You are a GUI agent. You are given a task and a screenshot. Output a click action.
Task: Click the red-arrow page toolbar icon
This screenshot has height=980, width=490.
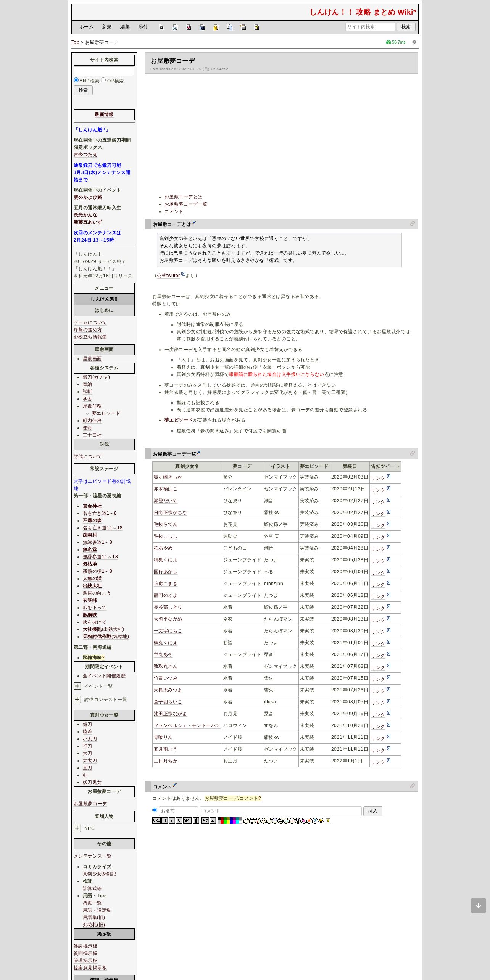coord(189,27)
